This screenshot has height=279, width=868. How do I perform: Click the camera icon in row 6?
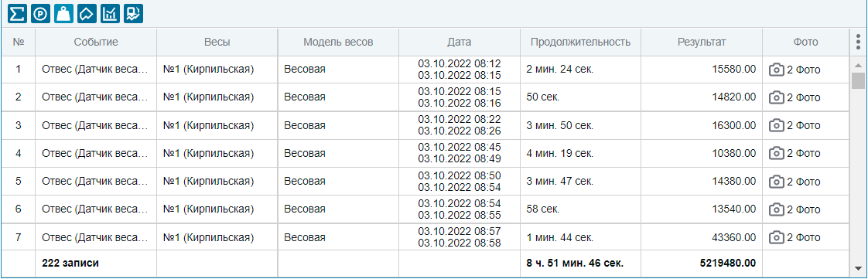pyautogui.click(x=777, y=209)
